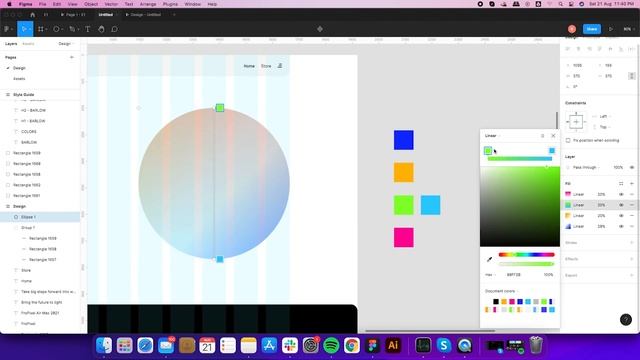Hide the fourth Linear fill
The width and height of the screenshot is (640, 360).
pos(621,226)
